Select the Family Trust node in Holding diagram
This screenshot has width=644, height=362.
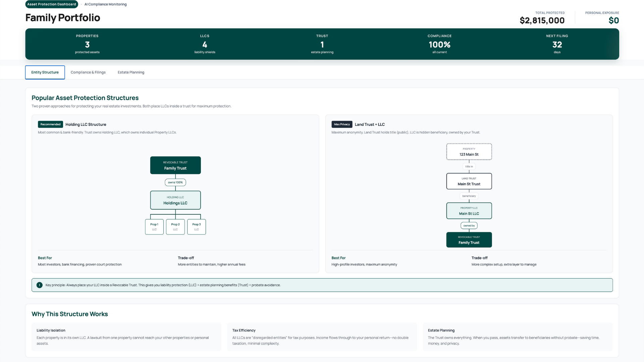[175, 165]
